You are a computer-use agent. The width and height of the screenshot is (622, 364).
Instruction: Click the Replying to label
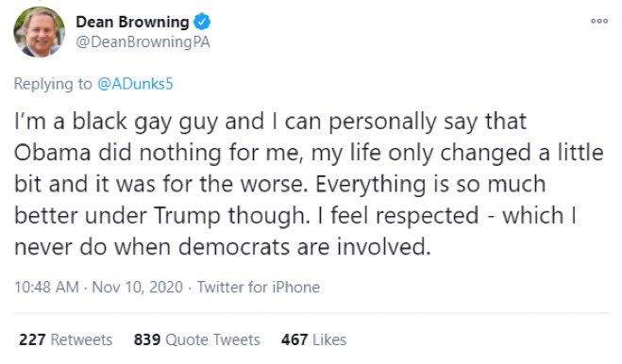(53, 84)
